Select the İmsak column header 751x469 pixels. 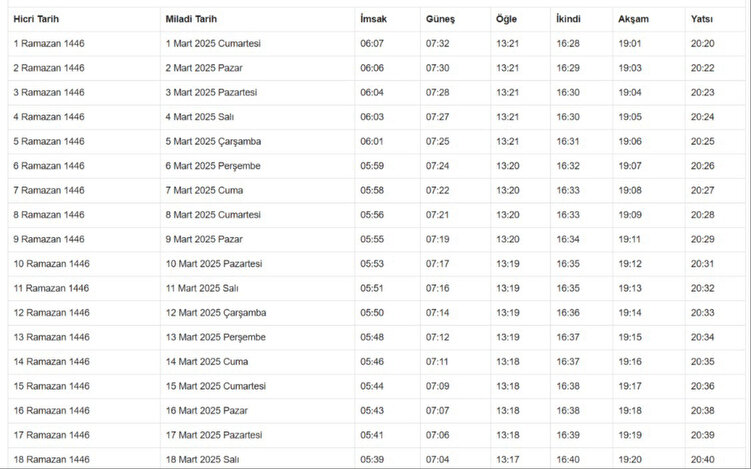[x=371, y=19]
